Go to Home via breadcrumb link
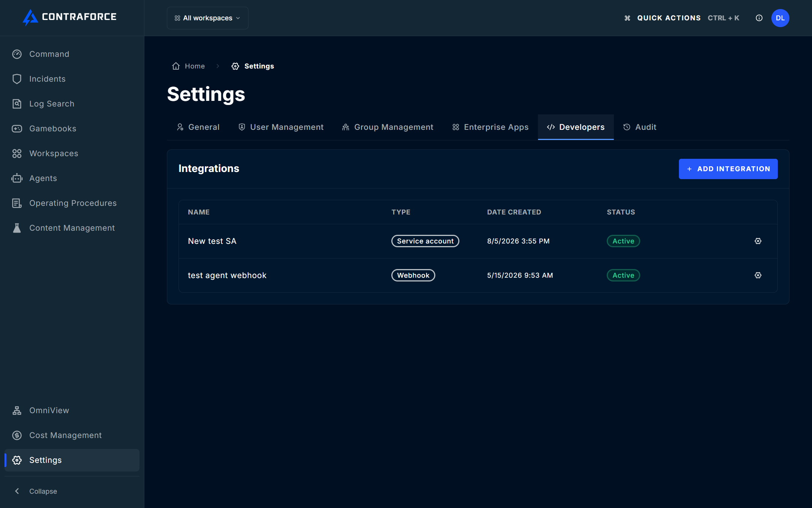The width and height of the screenshot is (812, 508). point(195,66)
